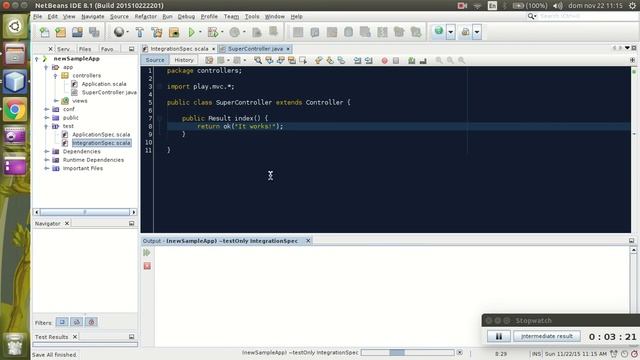This screenshot has height=360, width=640.
Task: Close the Test Results panel
Action: 75,337
